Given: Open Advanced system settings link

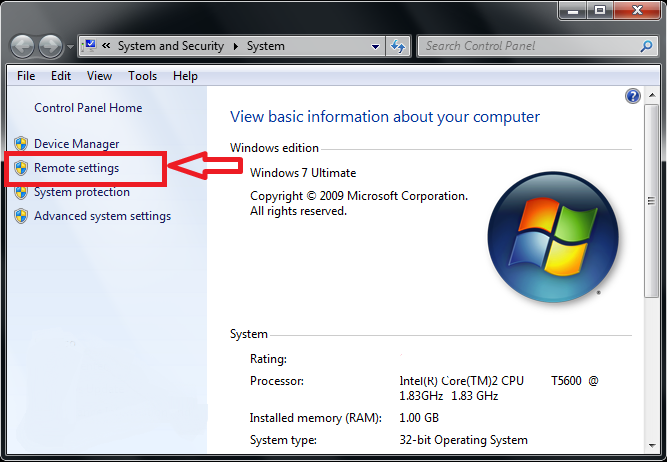Looking at the screenshot, I should (103, 216).
